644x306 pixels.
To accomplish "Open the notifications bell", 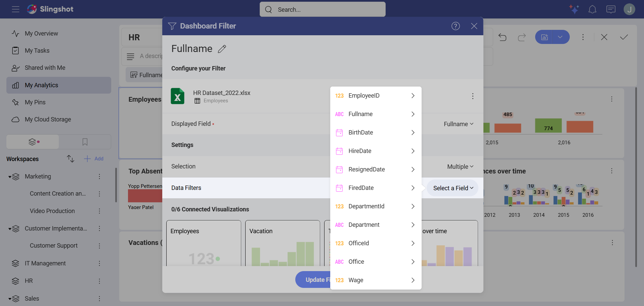I will [x=592, y=9].
